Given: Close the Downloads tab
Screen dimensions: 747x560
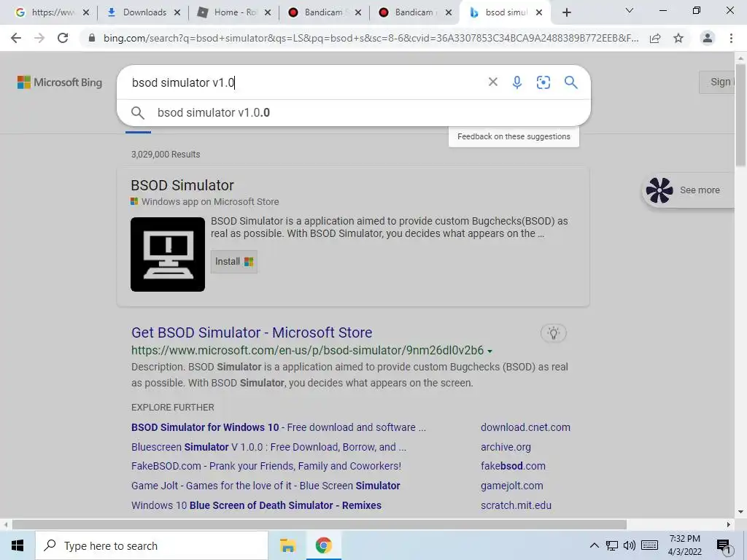Looking at the screenshot, I should [x=177, y=13].
